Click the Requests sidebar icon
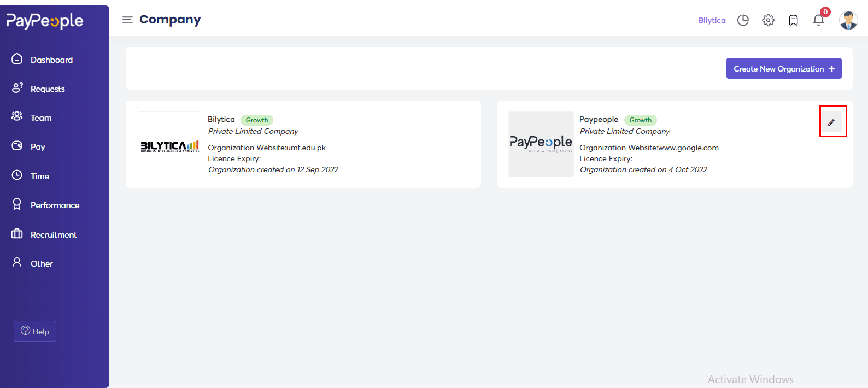Viewport: 868px width, 388px height. (x=17, y=87)
